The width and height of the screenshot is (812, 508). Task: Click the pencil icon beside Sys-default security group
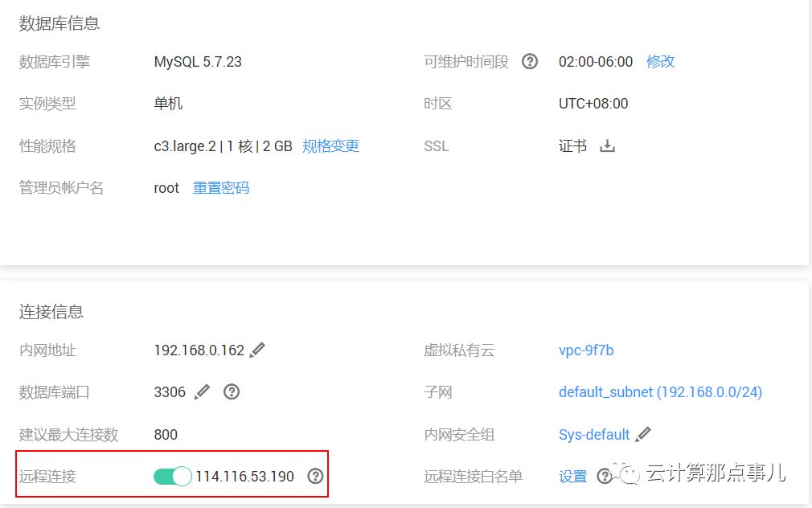click(644, 434)
